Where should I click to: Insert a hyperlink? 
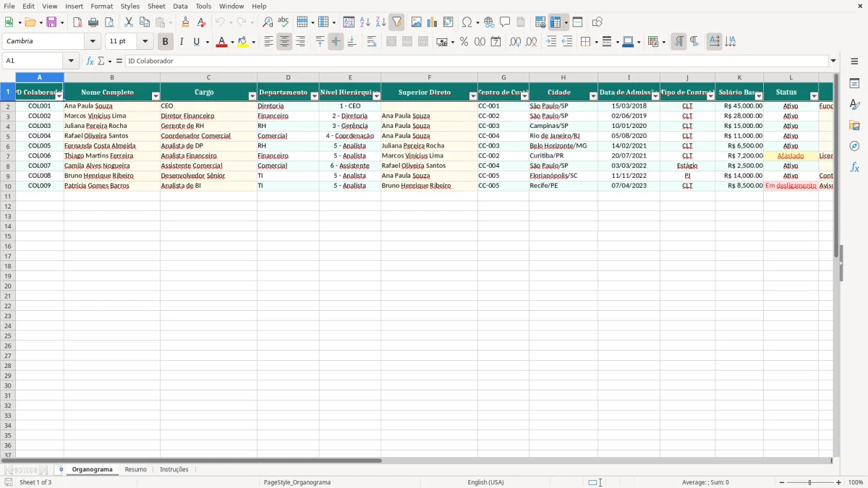tap(490, 22)
